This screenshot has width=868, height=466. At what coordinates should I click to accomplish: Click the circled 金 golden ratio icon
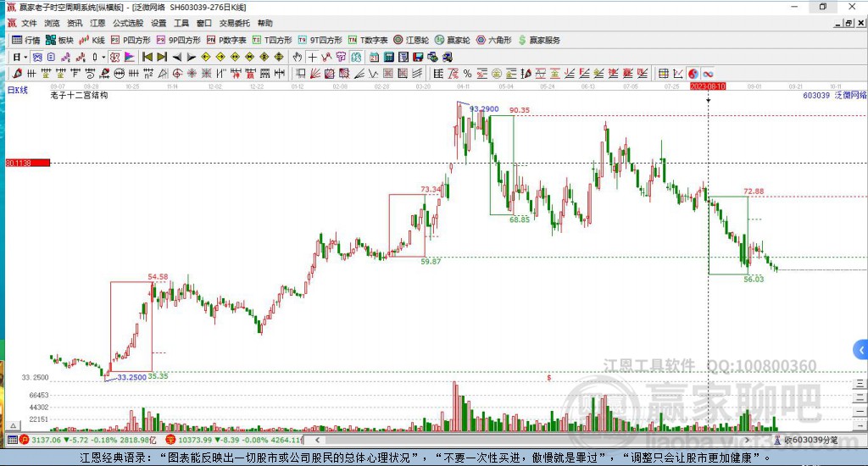(x=497, y=73)
